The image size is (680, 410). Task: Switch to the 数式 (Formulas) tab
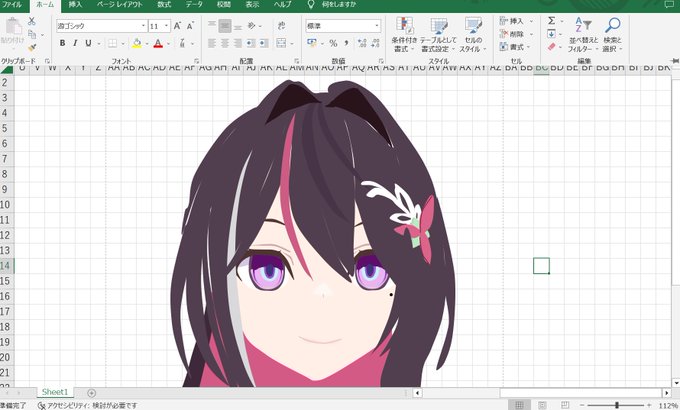(164, 5)
